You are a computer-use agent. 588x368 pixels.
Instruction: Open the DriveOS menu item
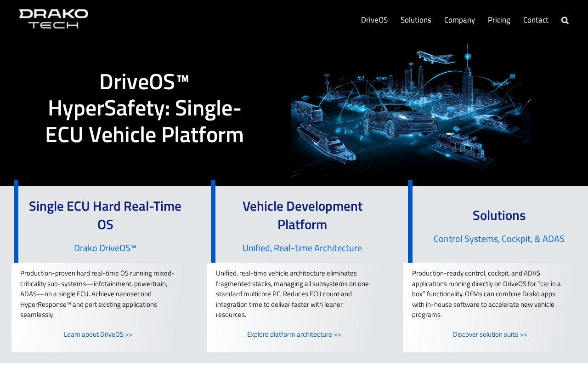[x=374, y=20]
